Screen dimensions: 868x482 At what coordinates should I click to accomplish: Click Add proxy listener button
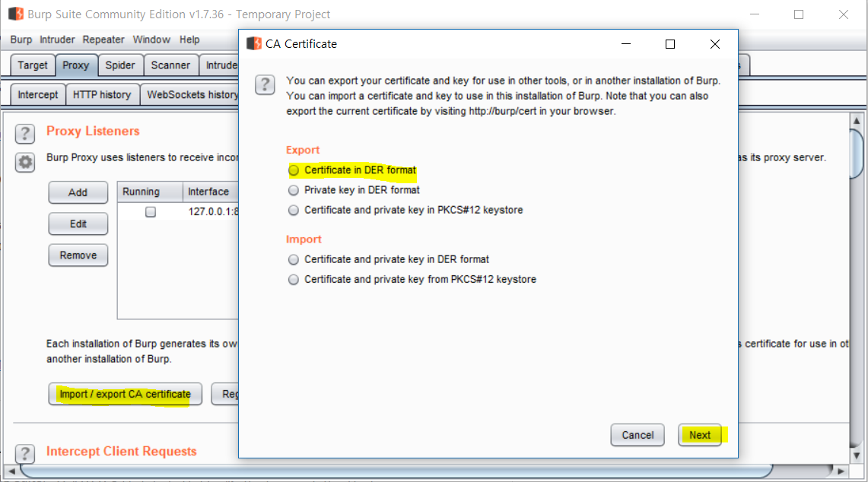pyautogui.click(x=78, y=192)
